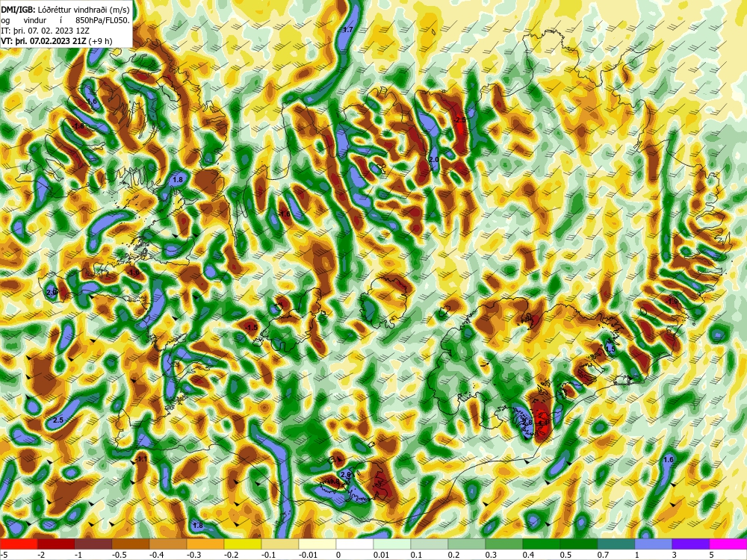Click the periwinkle blue legend swatch
This screenshot has width=747, height=560.
click(x=653, y=544)
